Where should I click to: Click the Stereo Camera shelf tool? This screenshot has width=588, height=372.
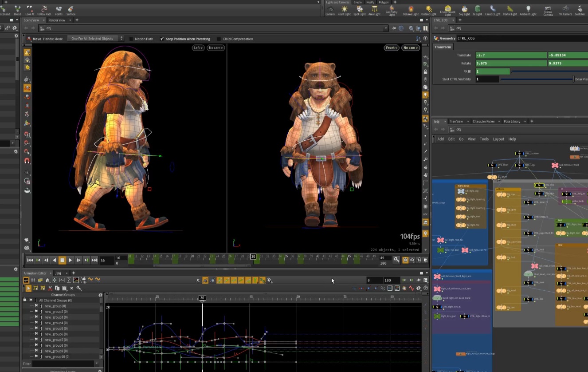[x=548, y=10]
